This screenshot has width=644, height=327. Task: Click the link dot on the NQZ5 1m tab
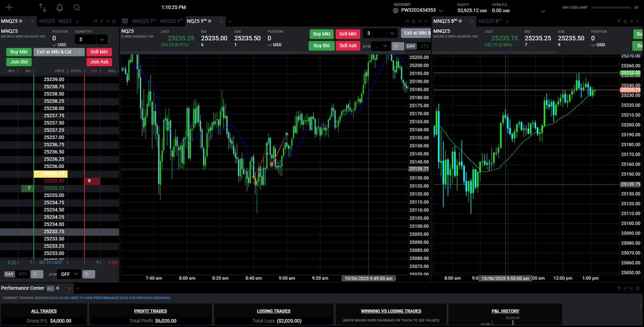click(x=209, y=21)
